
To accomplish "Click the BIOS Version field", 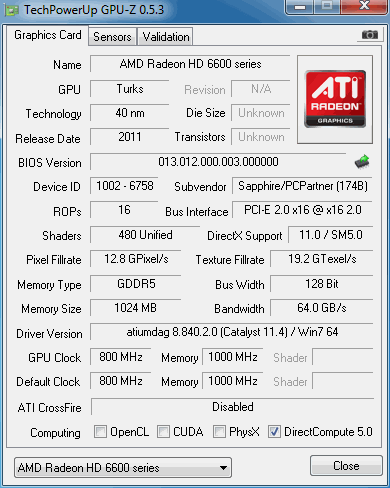I will (x=218, y=162).
